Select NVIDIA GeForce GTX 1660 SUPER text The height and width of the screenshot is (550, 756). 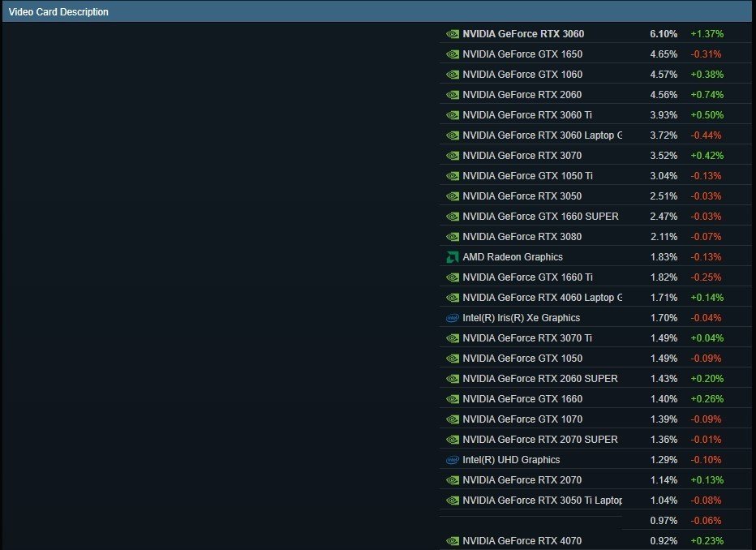[540, 217]
